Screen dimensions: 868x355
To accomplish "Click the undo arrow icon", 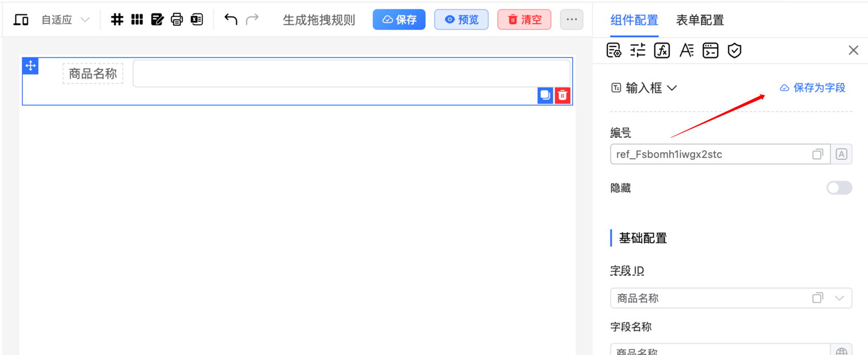I will click(x=231, y=20).
